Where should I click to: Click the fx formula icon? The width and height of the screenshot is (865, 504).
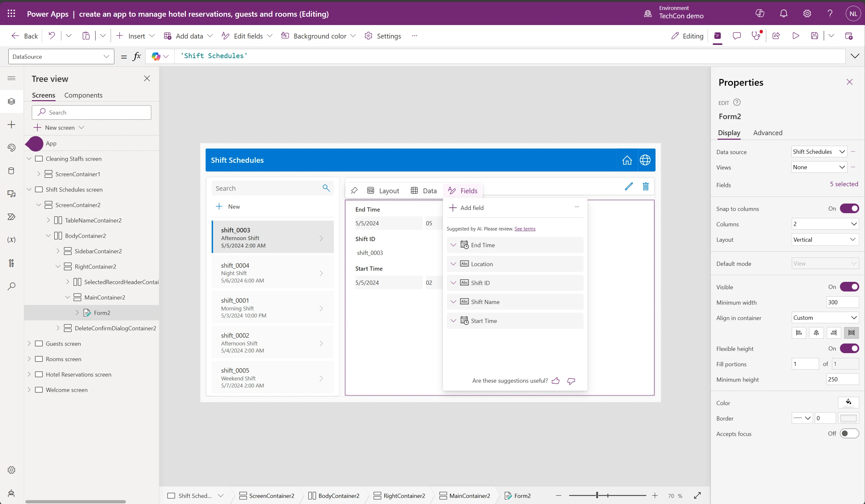pyautogui.click(x=137, y=56)
